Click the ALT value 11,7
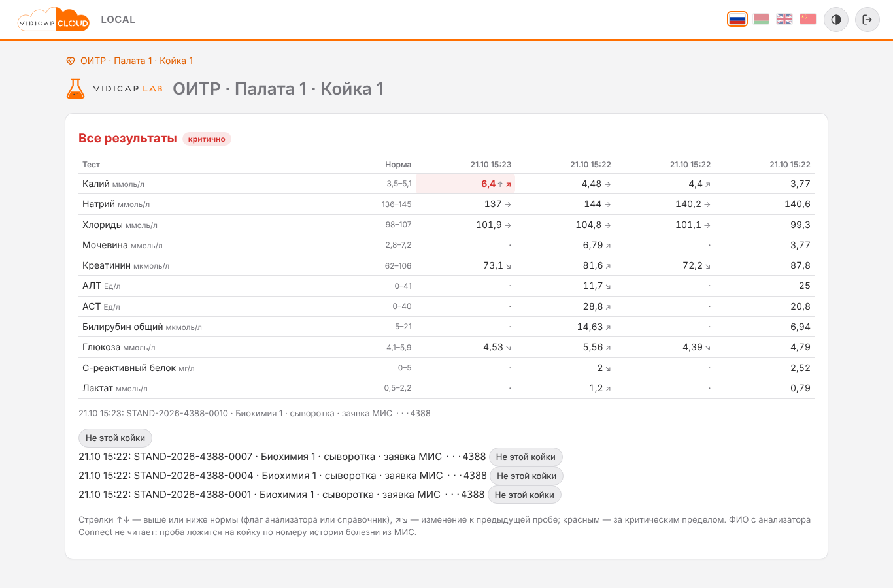This screenshot has width=893, height=588. 593,286
